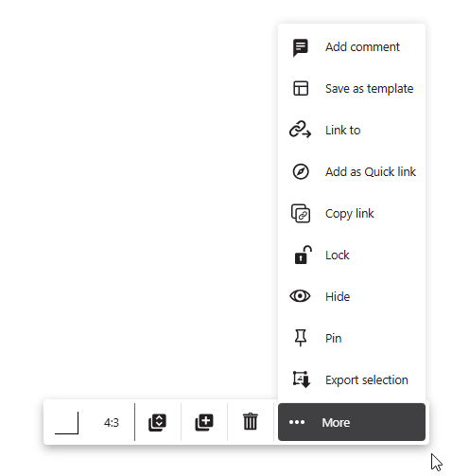Choose Export selection text entry
Screen dimensions: 452x476
coord(367,380)
